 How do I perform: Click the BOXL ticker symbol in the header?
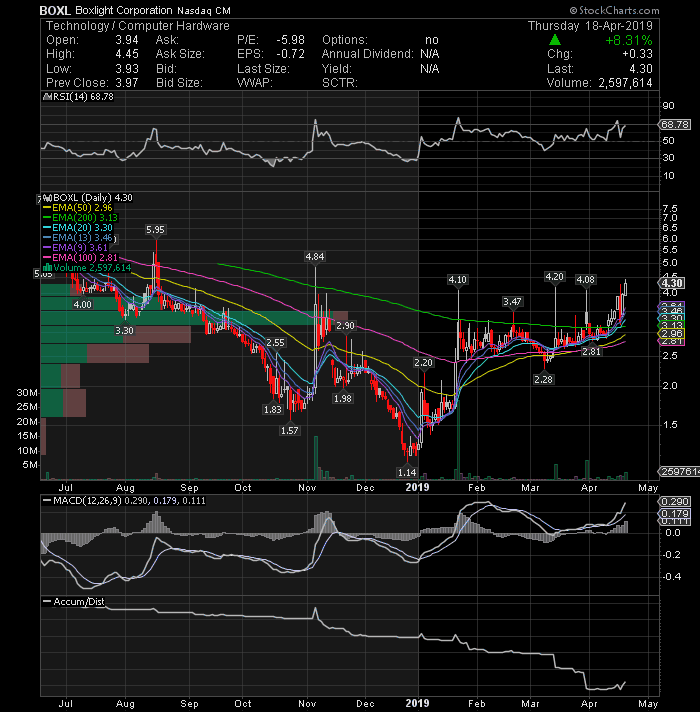pyautogui.click(x=55, y=10)
